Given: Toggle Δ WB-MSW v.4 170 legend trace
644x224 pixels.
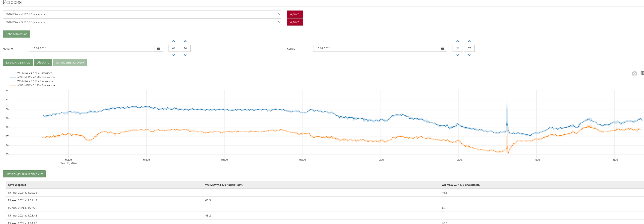Looking at the screenshot, I should point(33,77).
